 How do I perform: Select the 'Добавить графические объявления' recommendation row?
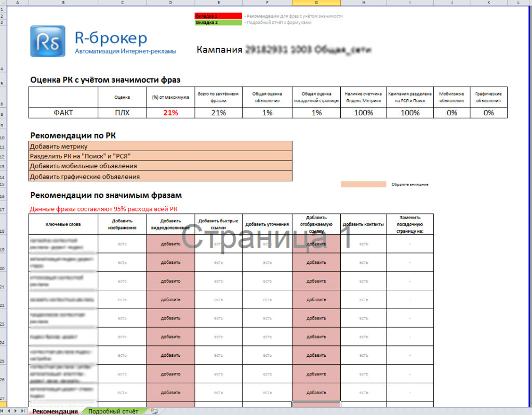160,177
